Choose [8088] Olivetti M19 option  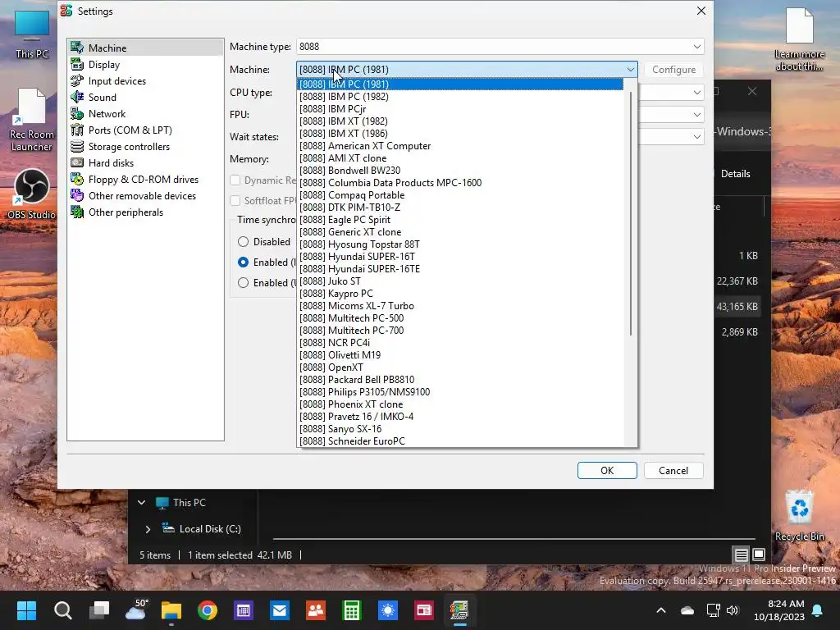461,354
